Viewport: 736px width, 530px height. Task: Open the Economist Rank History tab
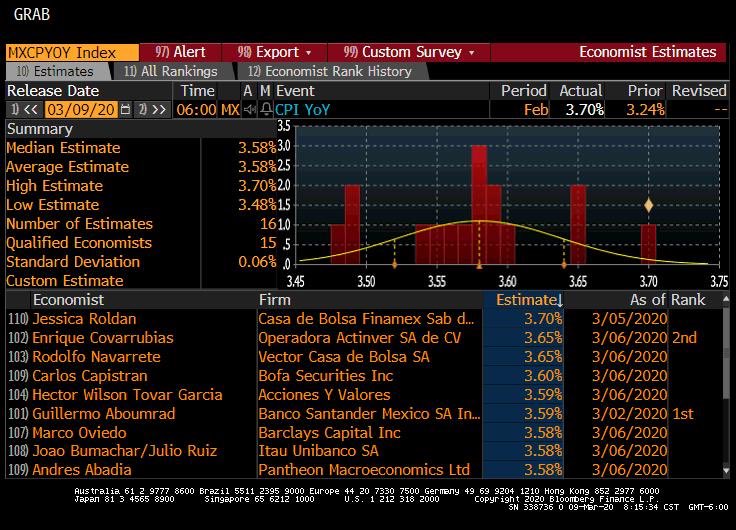(330, 71)
